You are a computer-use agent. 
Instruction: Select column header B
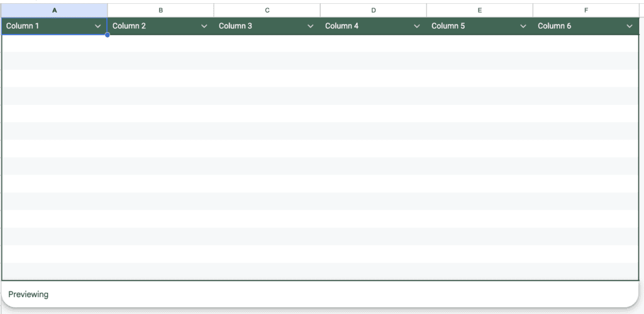(160, 11)
